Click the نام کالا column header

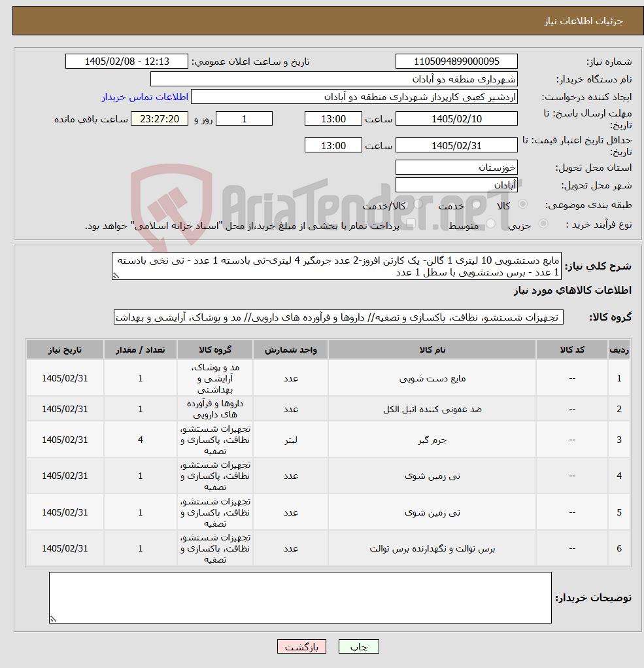[432, 350]
